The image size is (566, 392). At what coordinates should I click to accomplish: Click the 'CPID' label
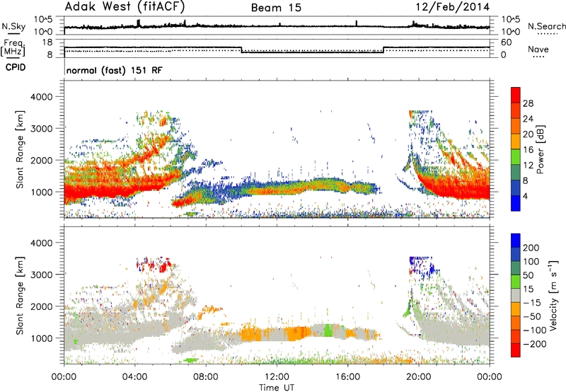(16, 67)
